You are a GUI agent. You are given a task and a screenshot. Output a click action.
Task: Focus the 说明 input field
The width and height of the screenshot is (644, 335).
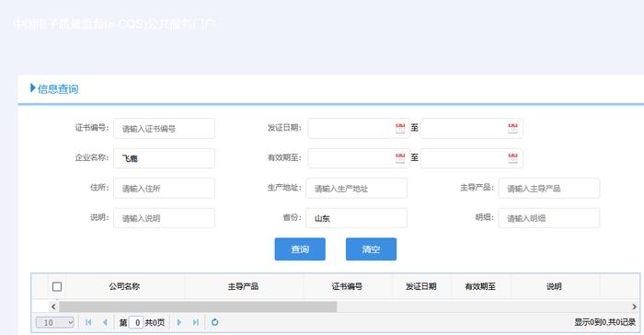(x=164, y=218)
